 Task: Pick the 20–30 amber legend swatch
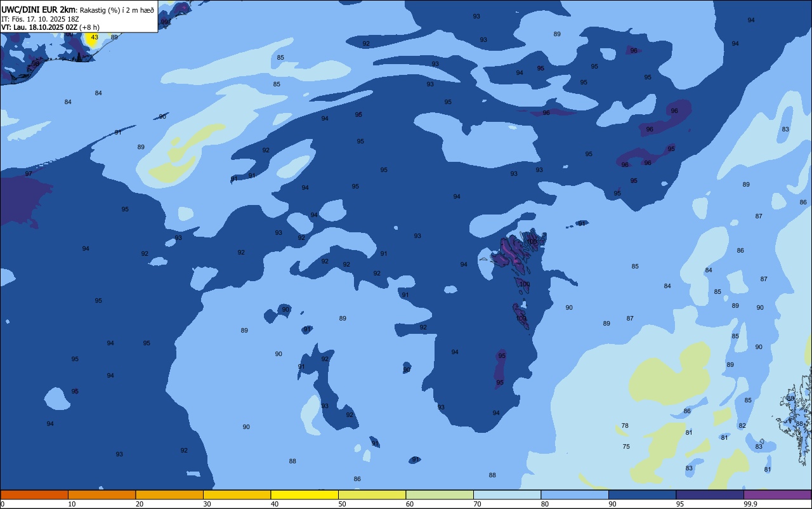point(169,494)
